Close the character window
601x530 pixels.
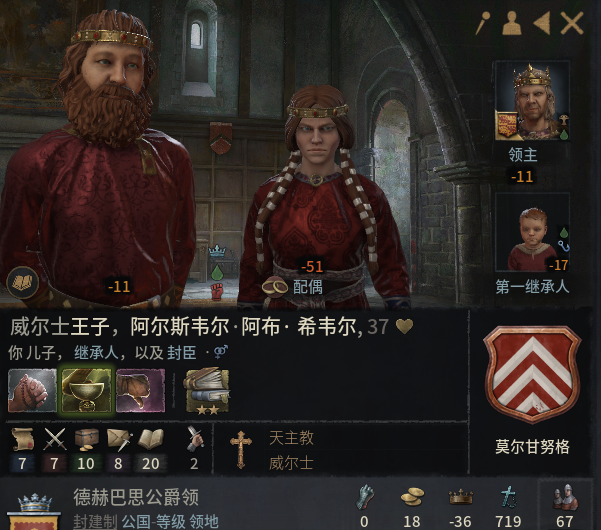(572, 23)
